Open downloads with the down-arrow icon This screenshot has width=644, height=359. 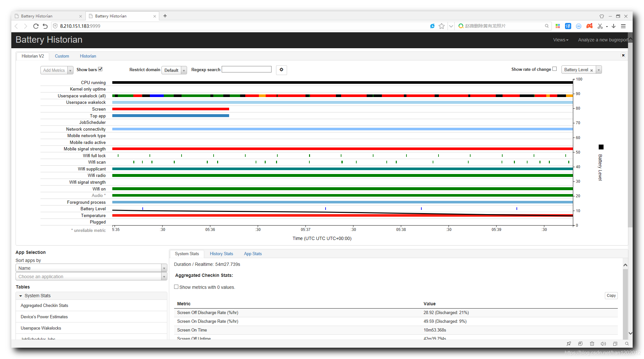click(x=614, y=26)
